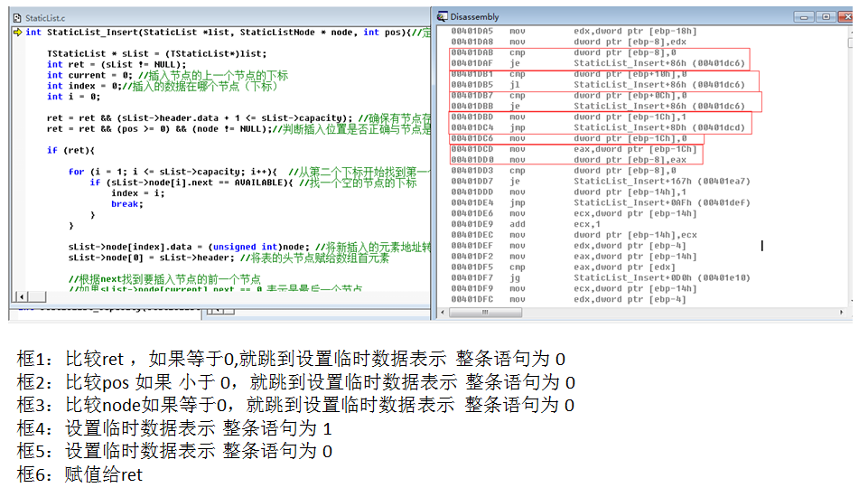This screenshot has width=868, height=497.
Task: Click the je instruction at address 00401DAF
Action: (598, 63)
